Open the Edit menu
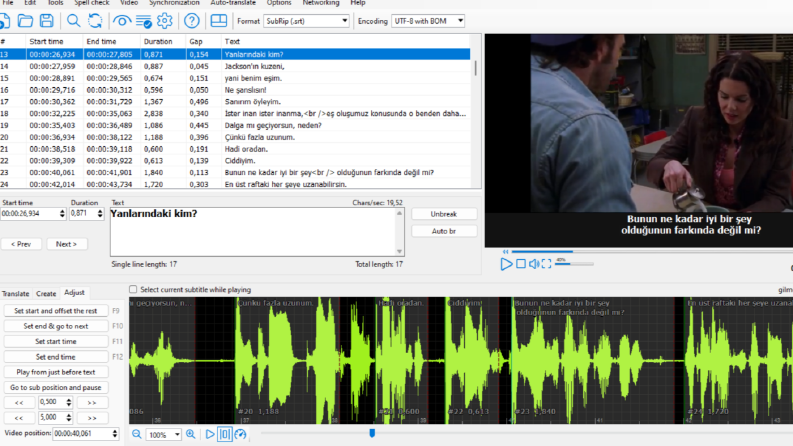Image resolution: width=793 pixels, height=446 pixels. click(30, 3)
